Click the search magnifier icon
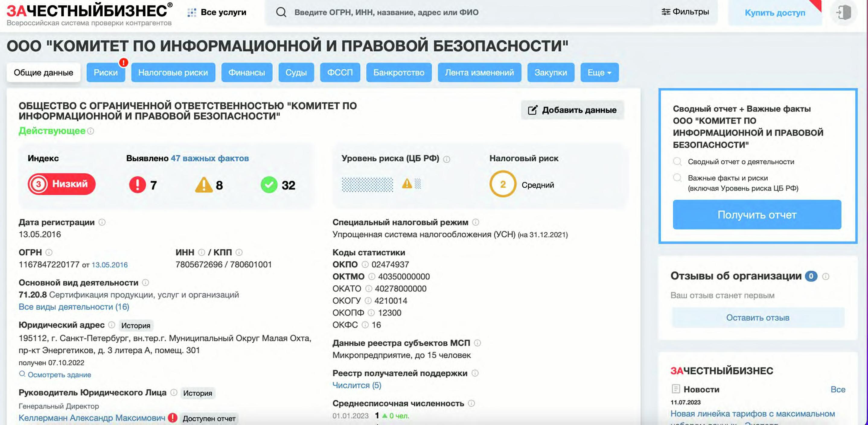Viewport: 868px width, 425px height. [281, 12]
